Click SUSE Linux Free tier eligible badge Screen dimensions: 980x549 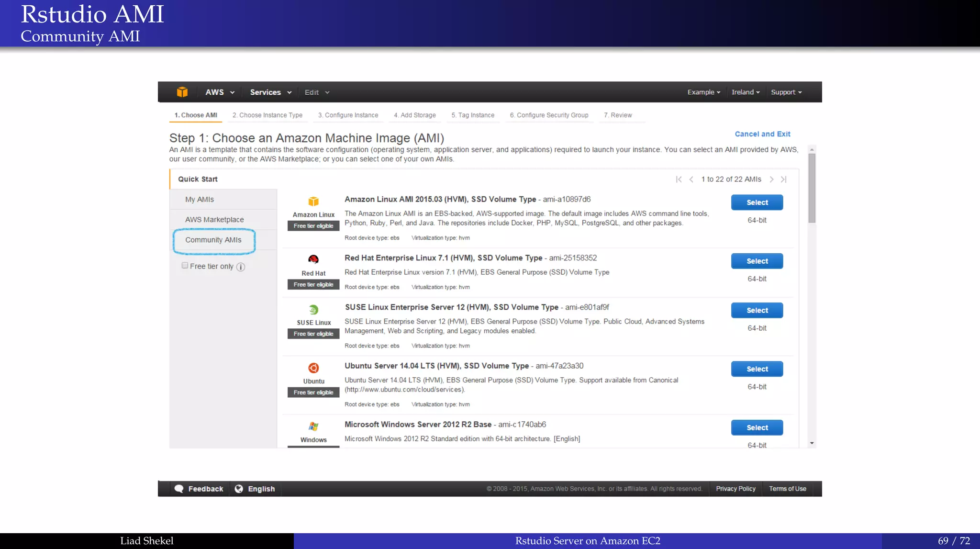(x=313, y=334)
